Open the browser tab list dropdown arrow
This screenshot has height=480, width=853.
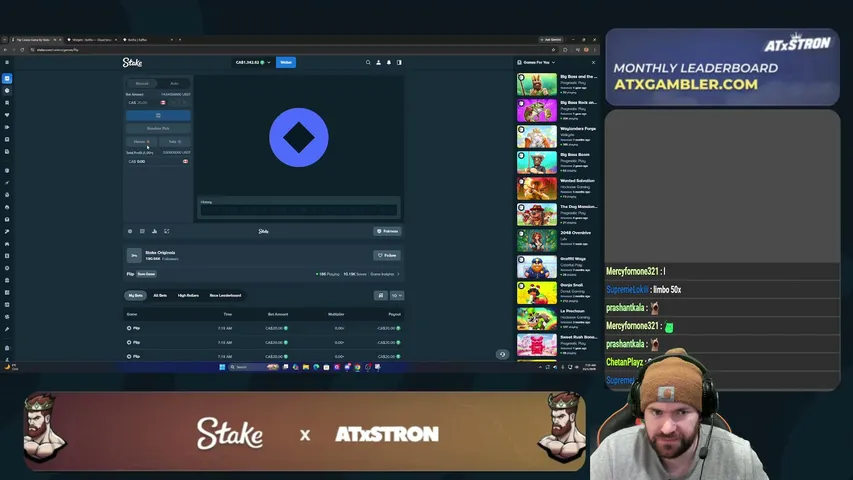4,40
